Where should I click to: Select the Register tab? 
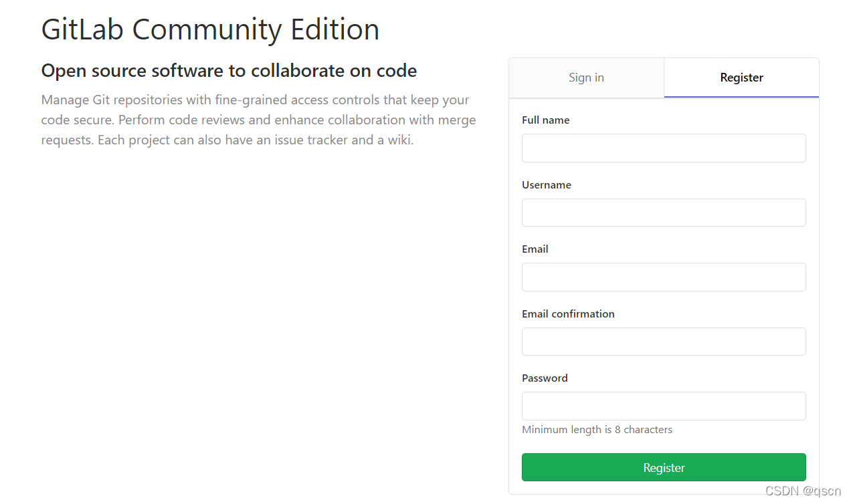[x=741, y=78]
